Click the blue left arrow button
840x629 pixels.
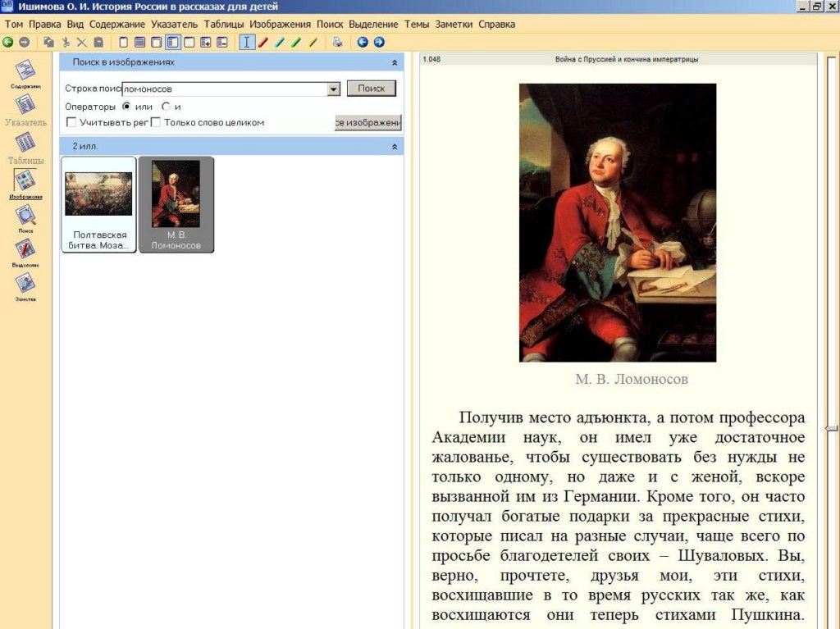coord(363,43)
